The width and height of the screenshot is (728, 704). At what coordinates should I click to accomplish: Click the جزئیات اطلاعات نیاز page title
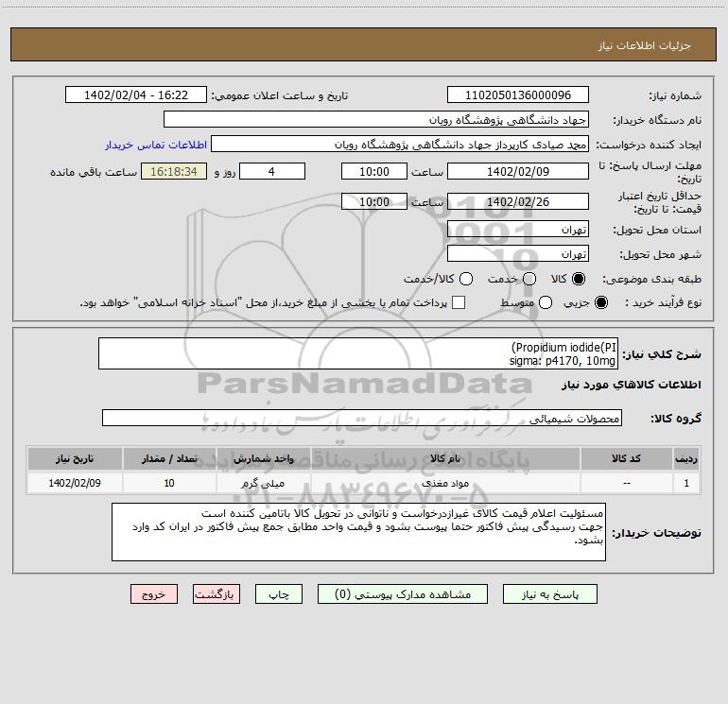(x=644, y=45)
